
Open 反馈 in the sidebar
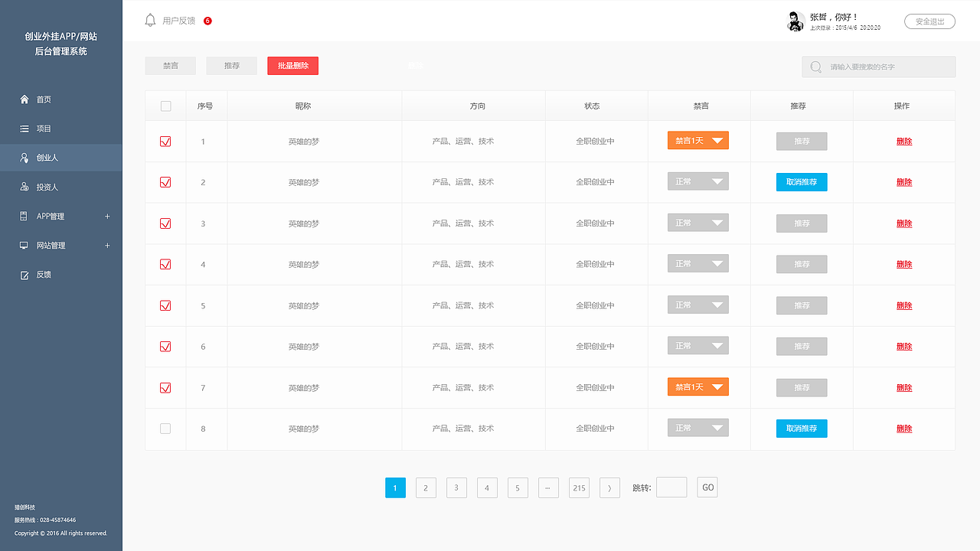(x=44, y=275)
